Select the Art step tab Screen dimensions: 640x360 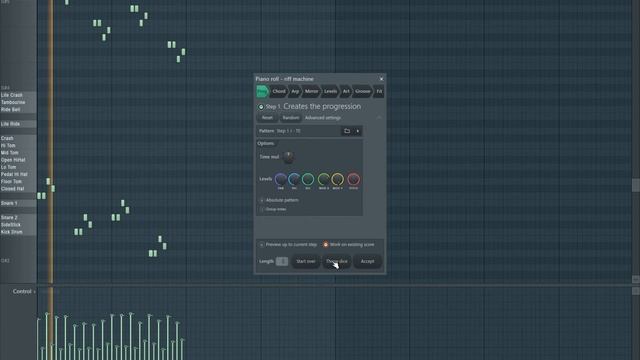[x=346, y=91]
